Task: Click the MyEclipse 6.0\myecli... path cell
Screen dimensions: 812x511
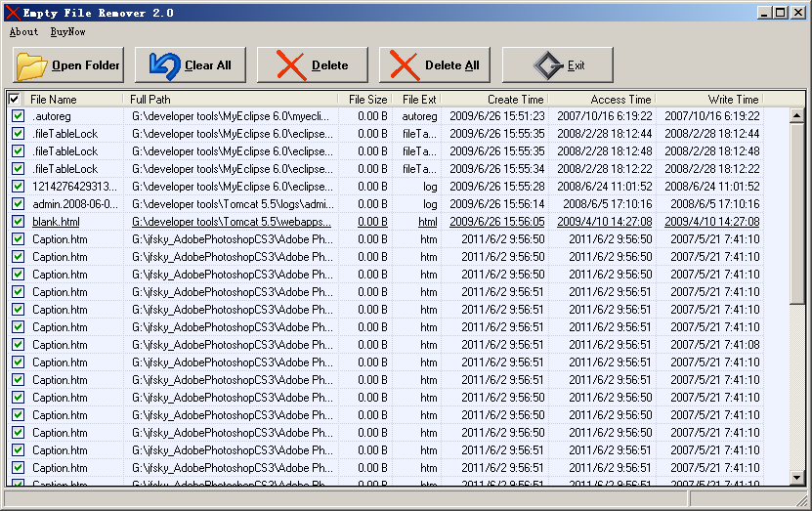Action: tap(231, 116)
